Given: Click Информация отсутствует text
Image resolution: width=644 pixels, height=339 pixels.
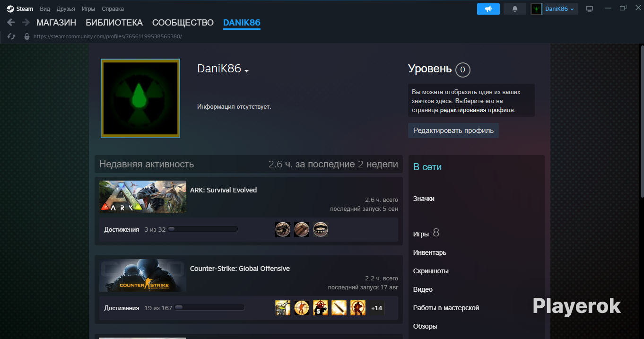Looking at the screenshot, I should click(x=234, y=107).
